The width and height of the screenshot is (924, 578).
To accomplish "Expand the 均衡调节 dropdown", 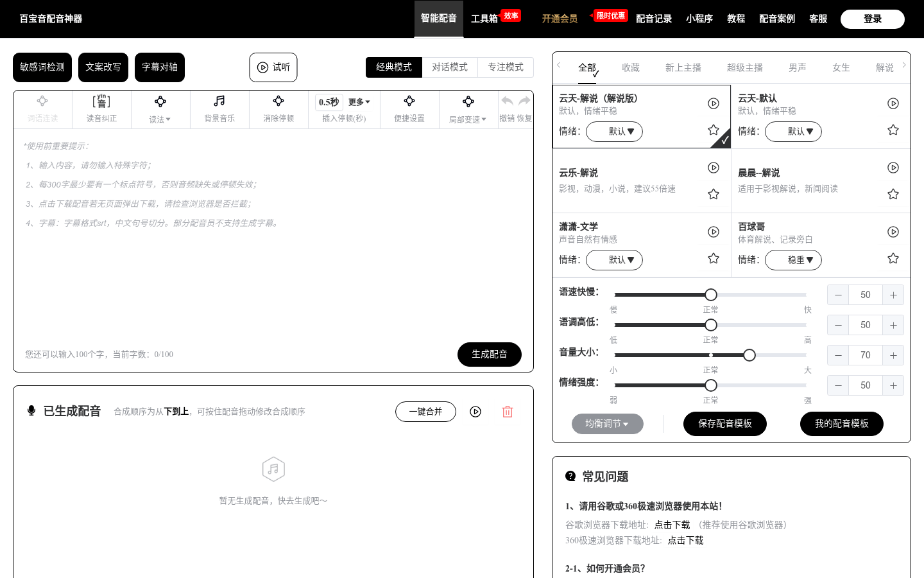I will coord(608,424).
